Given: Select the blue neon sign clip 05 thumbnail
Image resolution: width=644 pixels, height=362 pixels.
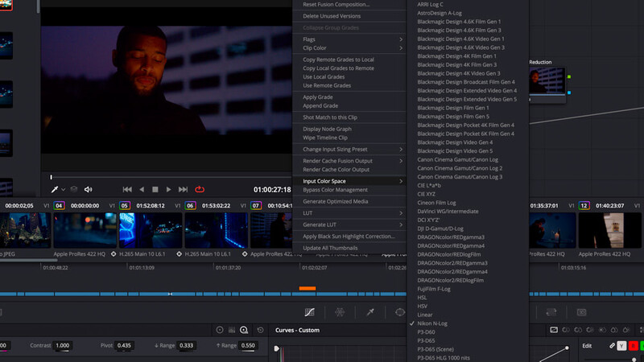Looking at the screenshot, I should (151, 230).
